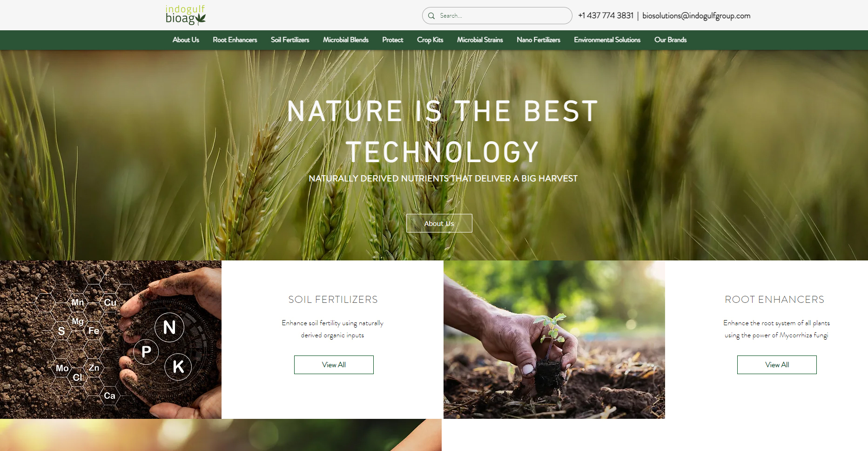Click View All under Root Enhancers

click(776, 364)
